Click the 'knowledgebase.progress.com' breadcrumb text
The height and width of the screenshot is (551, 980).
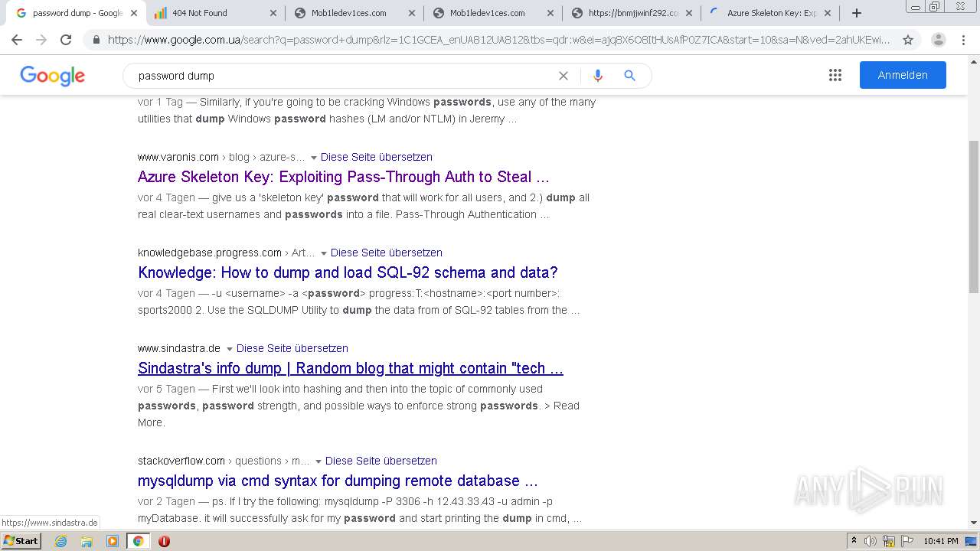click(x=210, y=253)
